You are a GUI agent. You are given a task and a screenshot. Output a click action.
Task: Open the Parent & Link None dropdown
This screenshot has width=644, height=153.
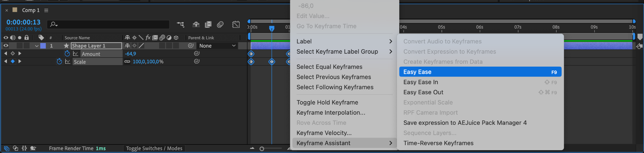[x=217, y=46]
